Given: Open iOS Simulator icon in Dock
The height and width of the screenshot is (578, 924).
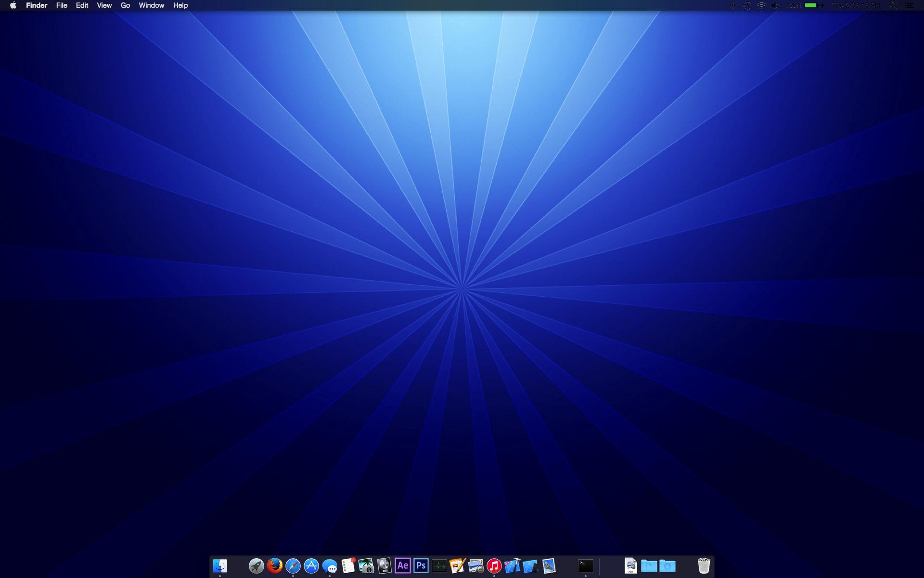Looking at the screenshot, I should click(x=531, y=565).
